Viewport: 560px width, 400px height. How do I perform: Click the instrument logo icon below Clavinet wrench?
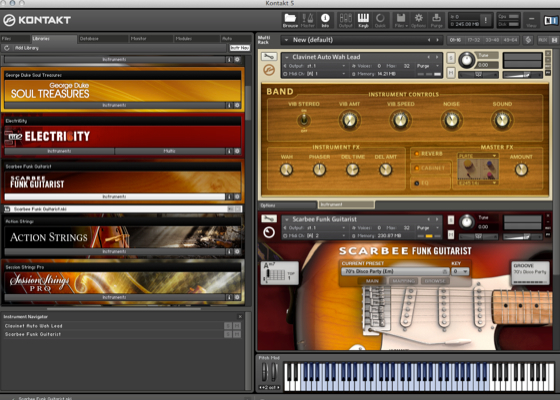coord(269,70)
